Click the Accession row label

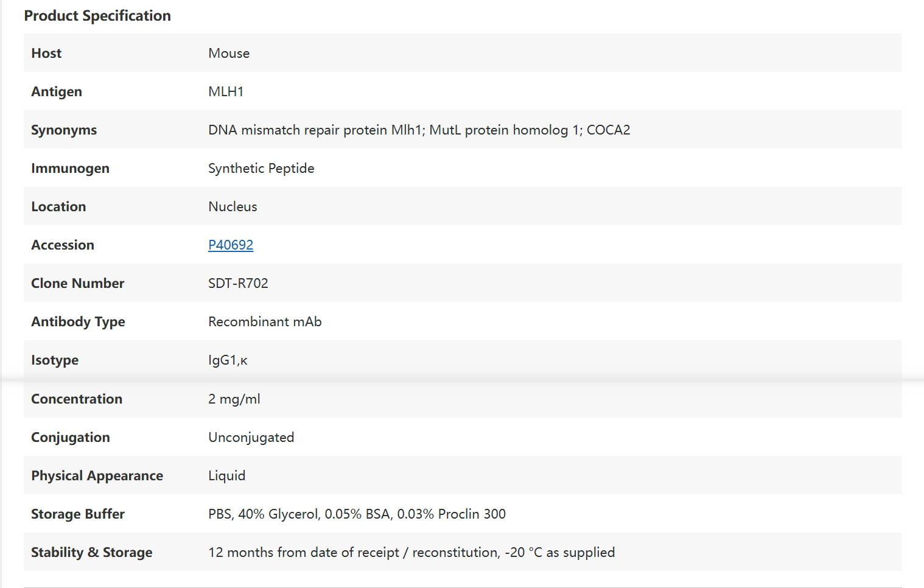[x=63, y=245]
